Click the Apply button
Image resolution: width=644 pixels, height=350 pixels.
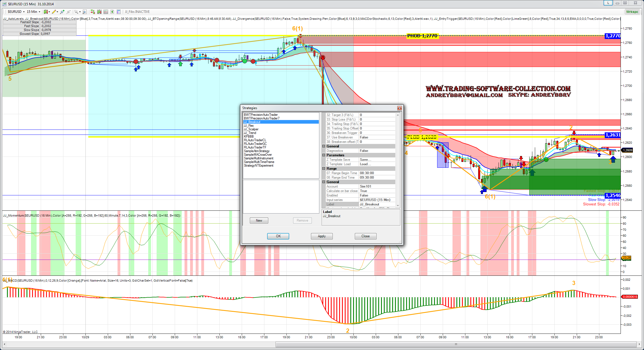point(322,236)
